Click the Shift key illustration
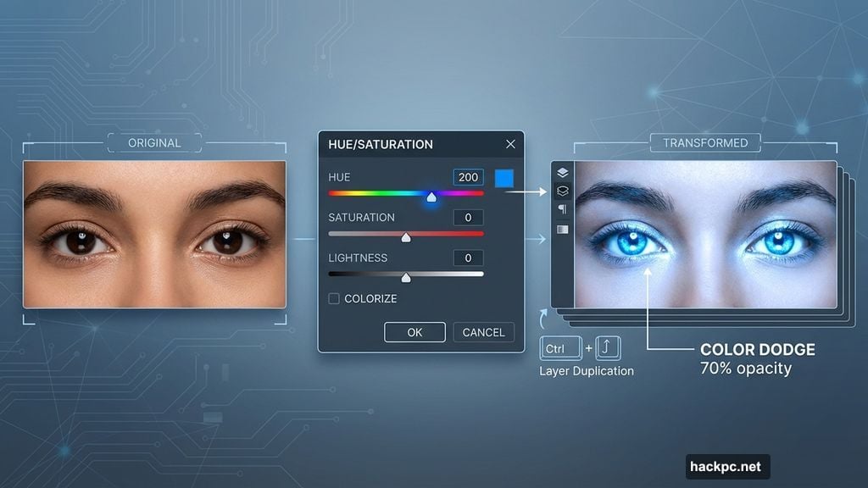The height and width of the screenshot is (488, 868). point(608,347)
